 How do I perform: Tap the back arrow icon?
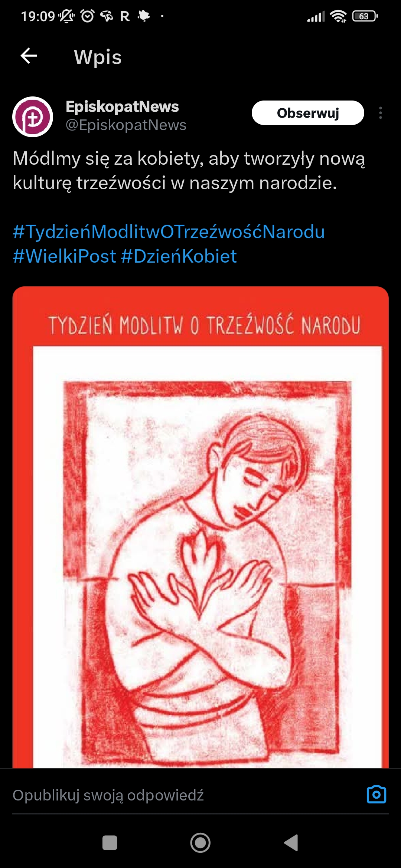click(29, 56)
